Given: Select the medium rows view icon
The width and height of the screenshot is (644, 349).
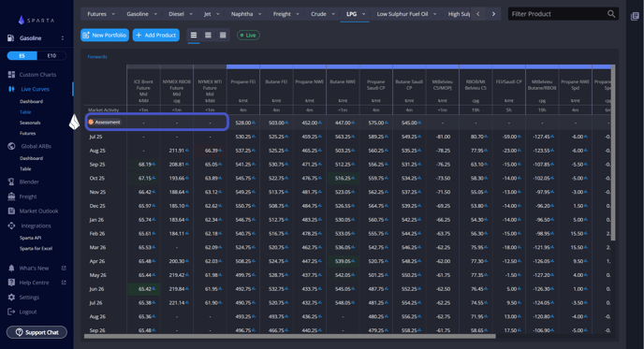Looking at the screenshot, I should pyautogui.click(x=208, y=36).
